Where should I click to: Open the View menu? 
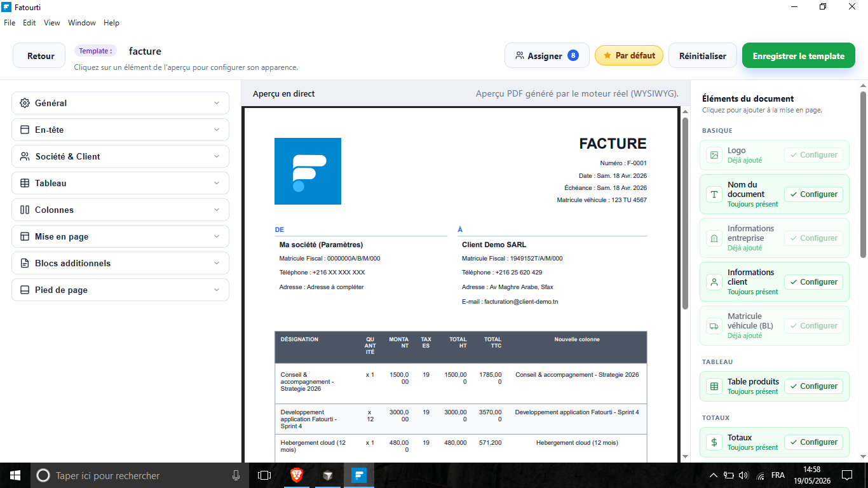point(52,23)
